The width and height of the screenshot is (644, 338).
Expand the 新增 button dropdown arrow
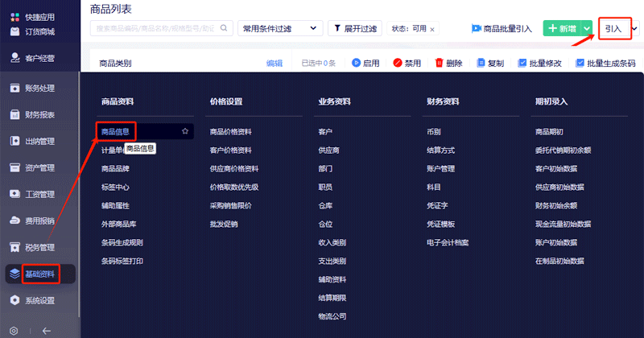tap(588, 28)
